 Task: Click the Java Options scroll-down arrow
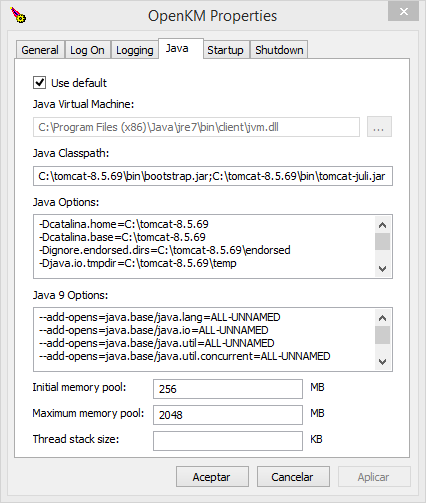coord(382,268)
